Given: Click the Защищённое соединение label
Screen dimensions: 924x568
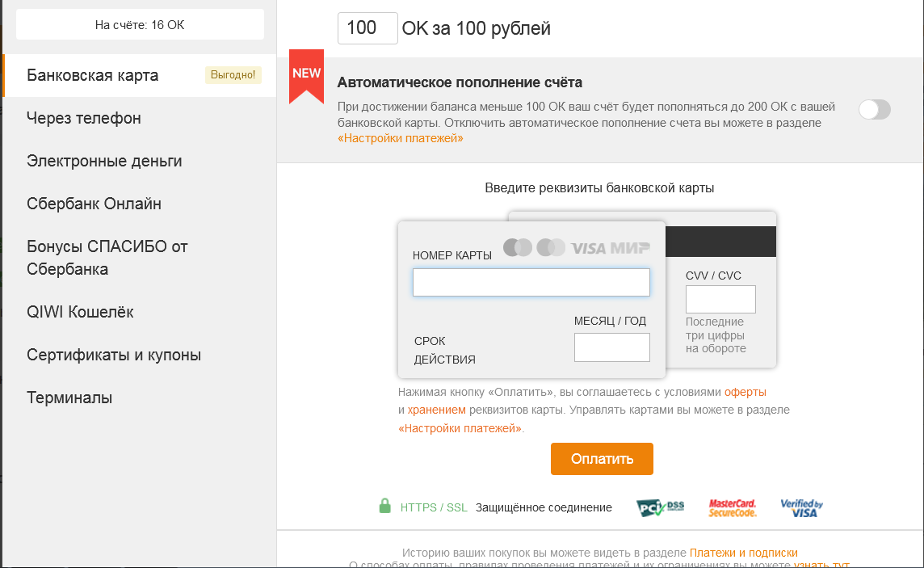Looking at the screenshot, I should click(x=544, y=507).
